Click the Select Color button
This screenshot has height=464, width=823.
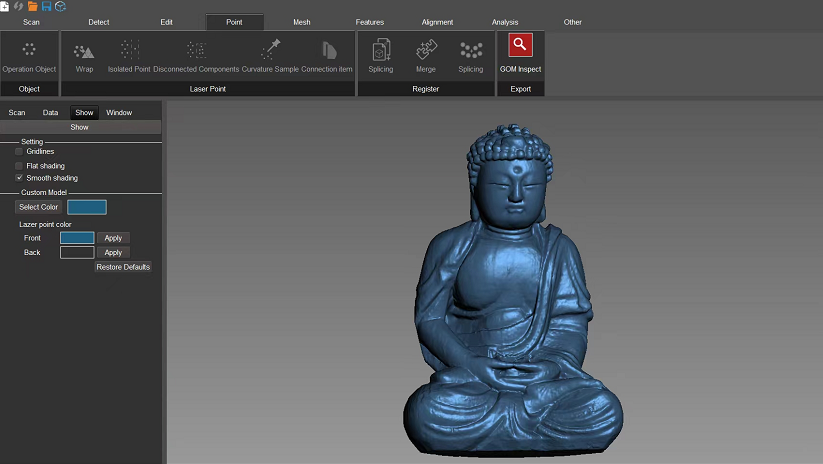[x=38, y=207]
